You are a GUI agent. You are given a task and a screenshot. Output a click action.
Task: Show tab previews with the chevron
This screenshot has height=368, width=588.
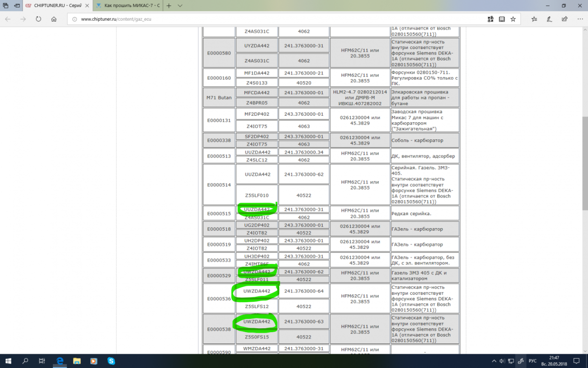coord(180,6)
